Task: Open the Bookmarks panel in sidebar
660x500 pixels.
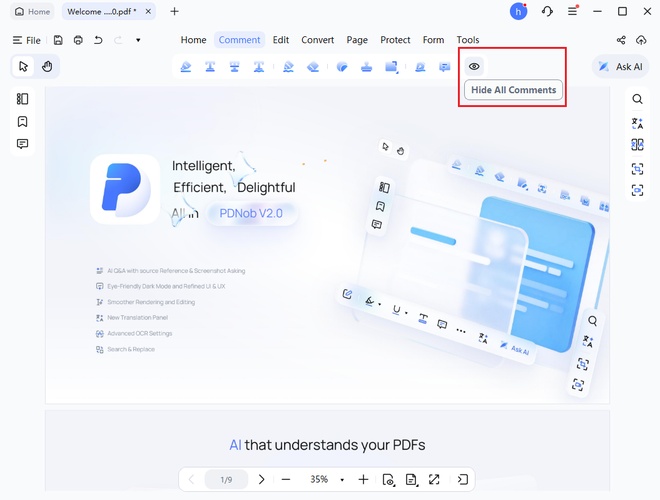Action: click(x=22, y=122)
